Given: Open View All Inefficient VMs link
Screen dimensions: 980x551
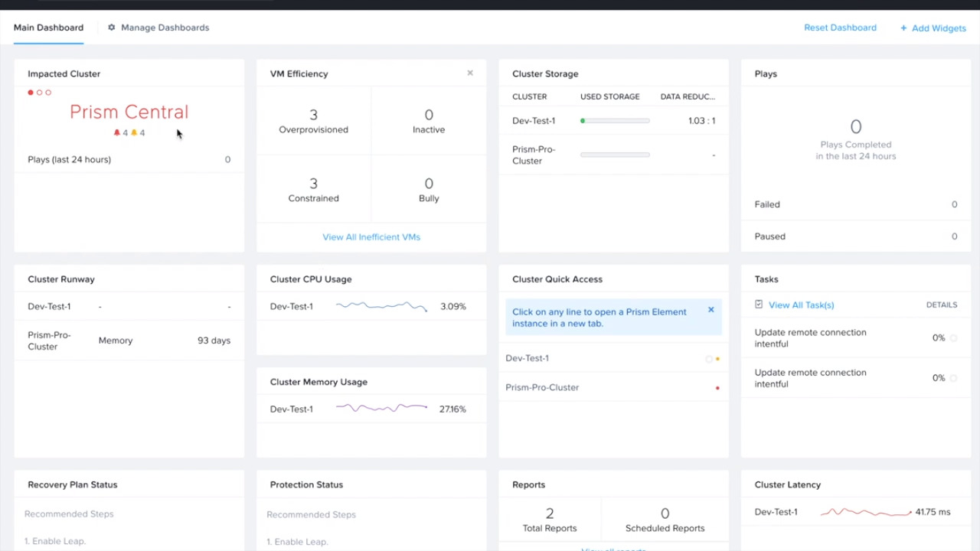Looking at the screenshot, I should pos(371,237).
